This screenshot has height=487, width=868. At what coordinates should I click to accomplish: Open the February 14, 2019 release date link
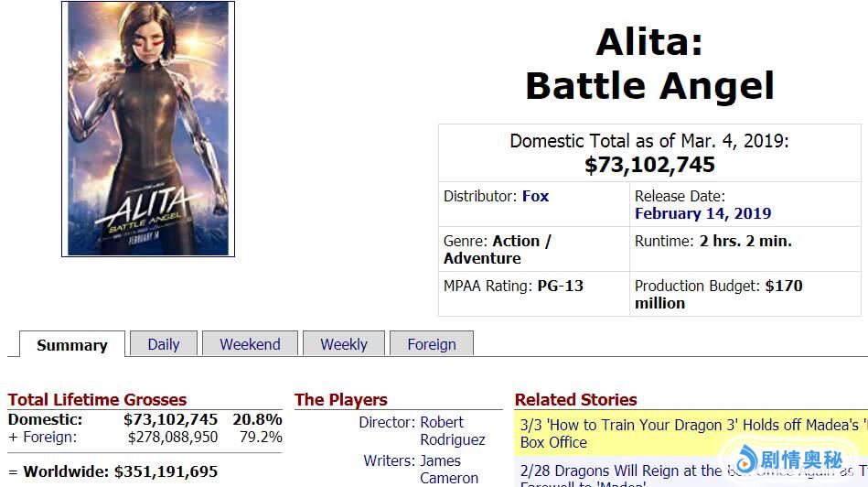click(702, 213)
